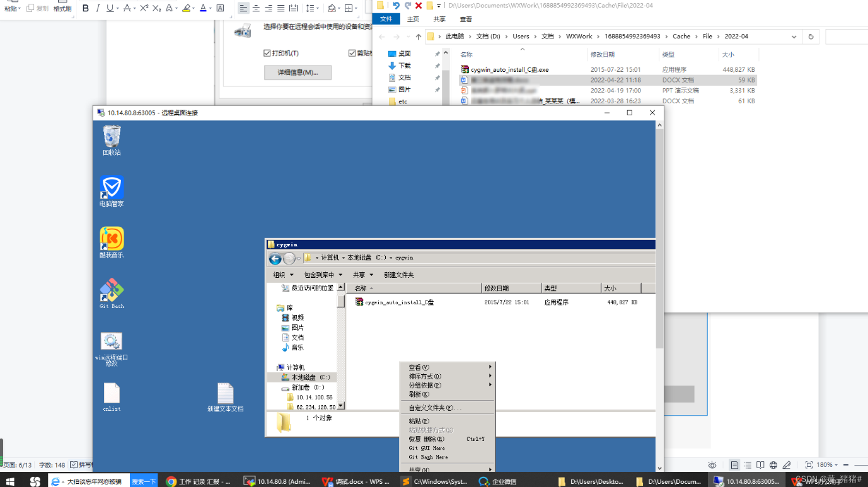The image size is (868, 487).
Task: Align paragraph right in WPS
Action: [x=269, y=8]
